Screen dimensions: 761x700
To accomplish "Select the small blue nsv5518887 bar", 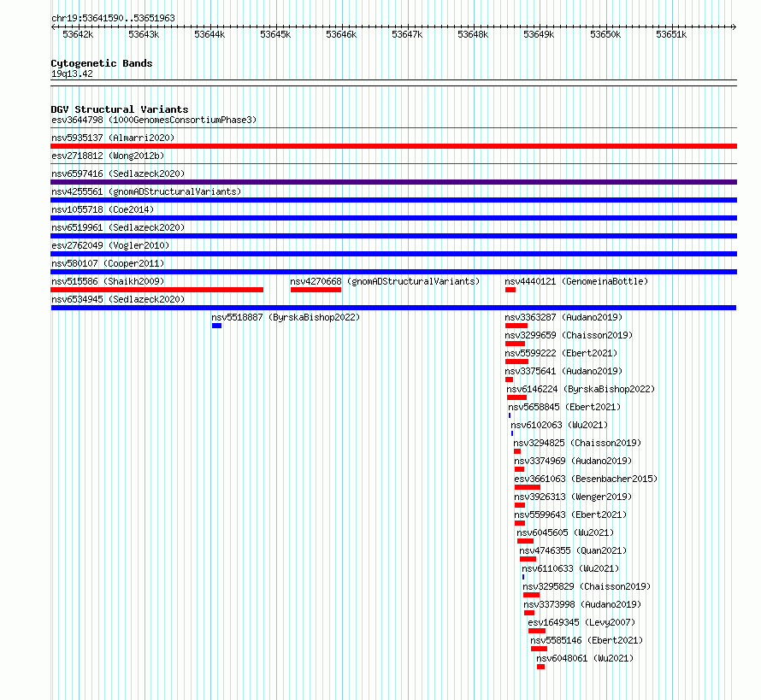I will pos(216,326).
